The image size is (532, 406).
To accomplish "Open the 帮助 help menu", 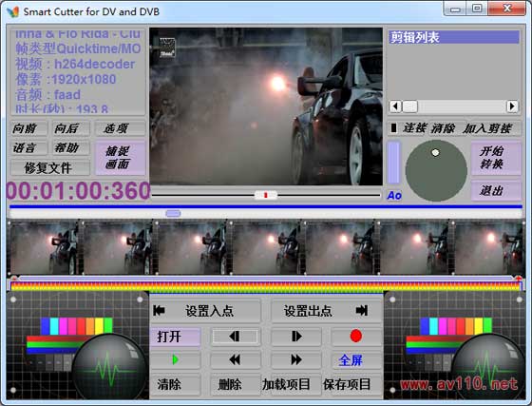I will tap(70, 147).
